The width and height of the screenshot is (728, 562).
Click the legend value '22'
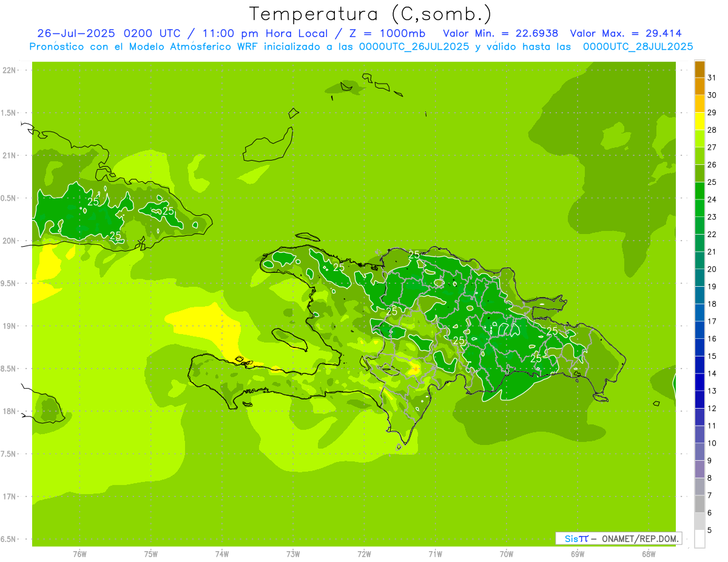712,235
